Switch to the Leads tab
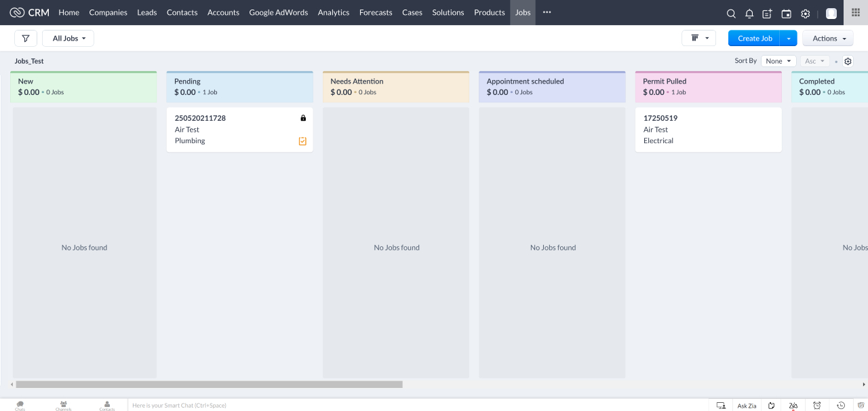This screenshot has width=868, height=411. coord(146,12)
